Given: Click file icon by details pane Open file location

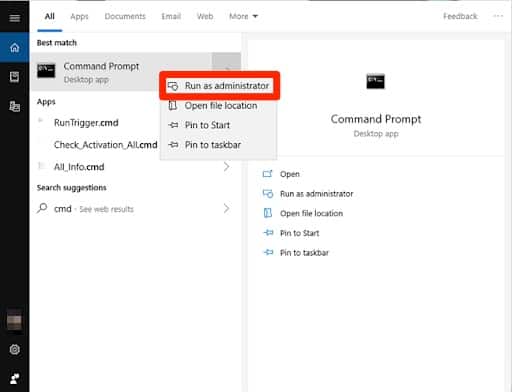Looking at the screenshot, I should click(268, 213).
